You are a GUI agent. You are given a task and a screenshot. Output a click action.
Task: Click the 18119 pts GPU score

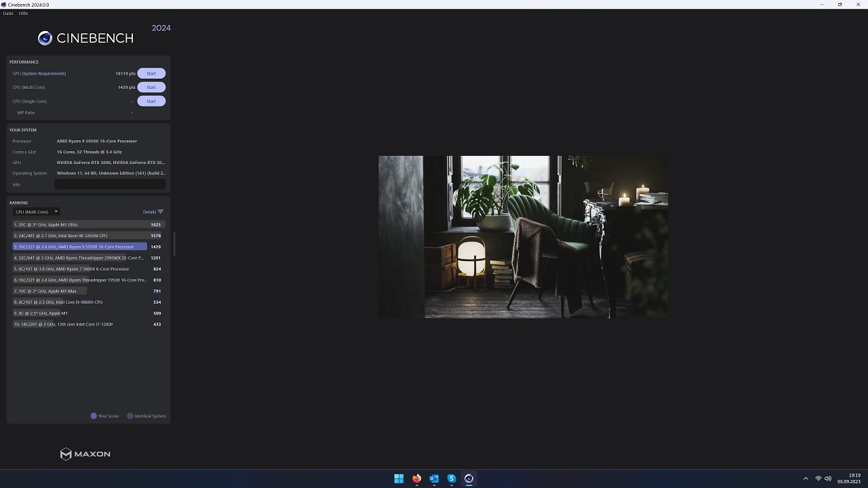(x=125, y=73)
